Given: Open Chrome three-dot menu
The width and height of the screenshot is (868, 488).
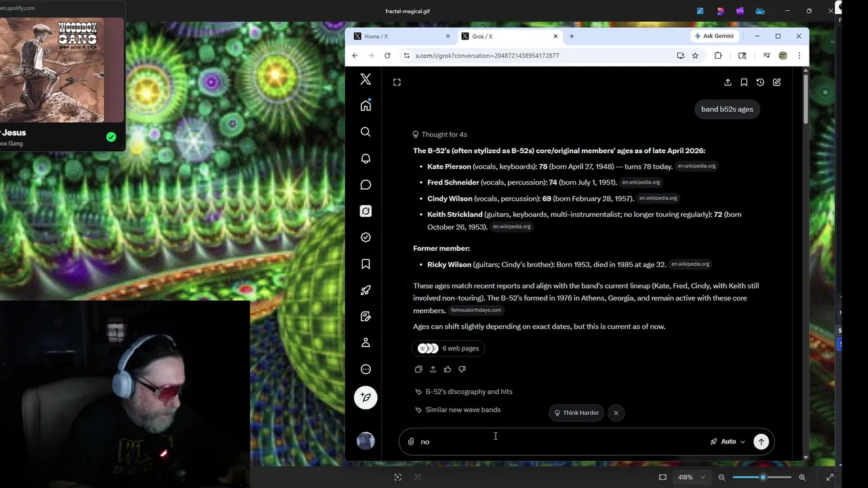Looking at the screenshot, I should click(x=799, y=56).
